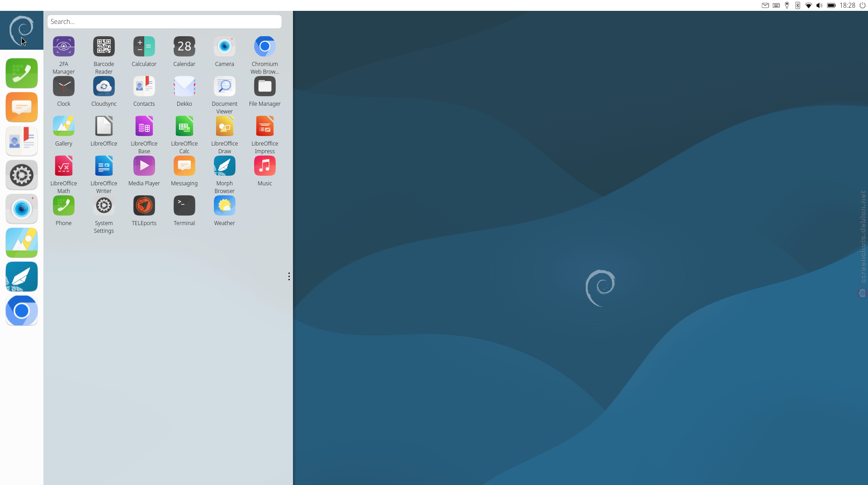Open the battery indicator
Screen dimensions: 868x485
pyautogui.click(x=831, y=5)
